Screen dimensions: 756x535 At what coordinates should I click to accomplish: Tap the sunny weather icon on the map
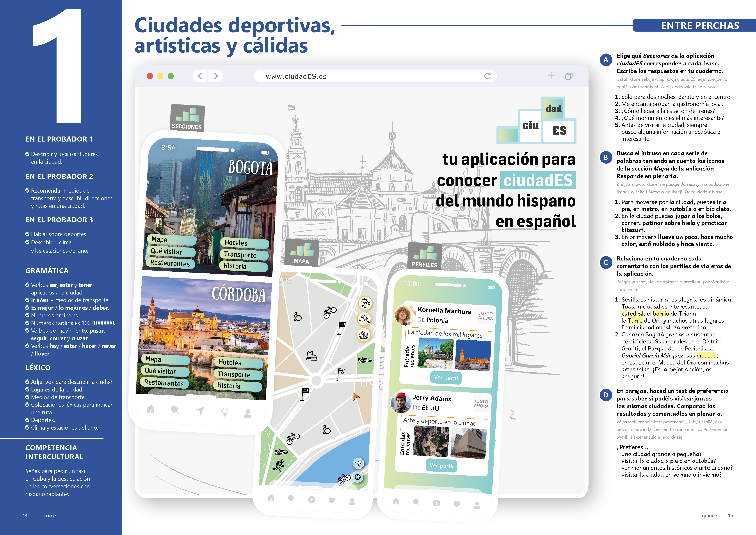(x=365, y=303)
